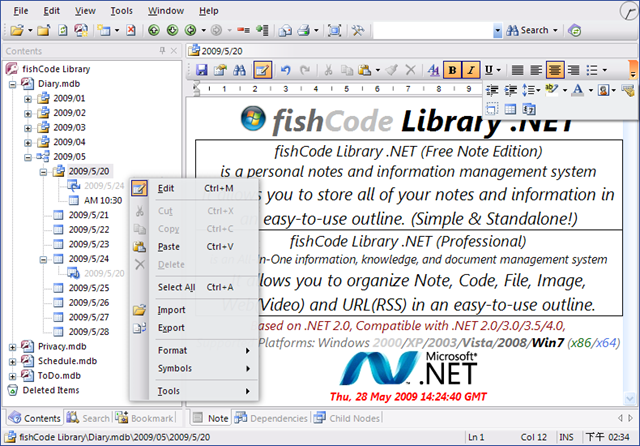Toggle center alignment button
This screenshot has width=640, height=446.
[555, 70]
